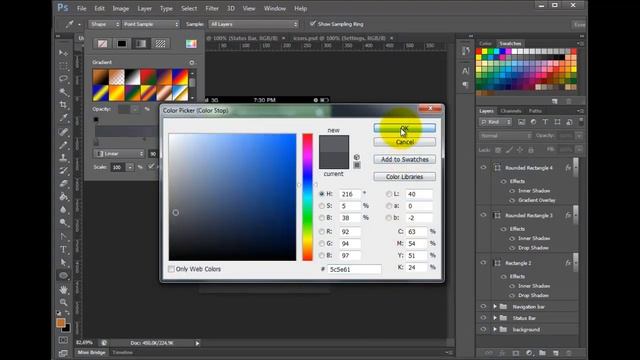This screenshot has height=360, width=640.
Task: Select the Quick Selection tool
Action: coord(63,92)
